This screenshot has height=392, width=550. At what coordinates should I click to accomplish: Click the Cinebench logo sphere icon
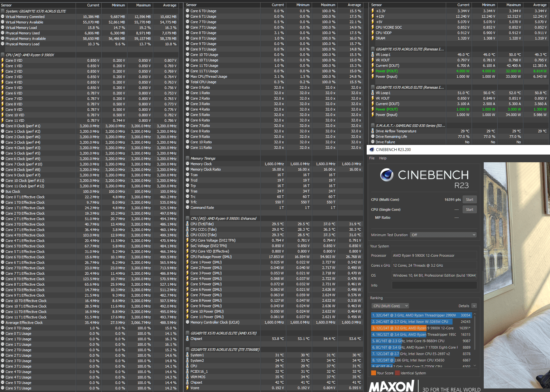(387, 175)
